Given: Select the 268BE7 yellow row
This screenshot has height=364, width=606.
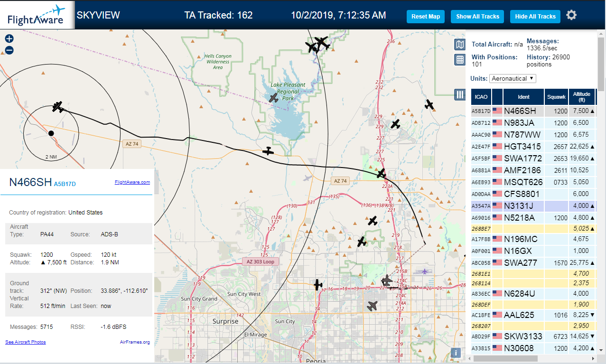Looking at the screenshot, I should coord(533,228).
